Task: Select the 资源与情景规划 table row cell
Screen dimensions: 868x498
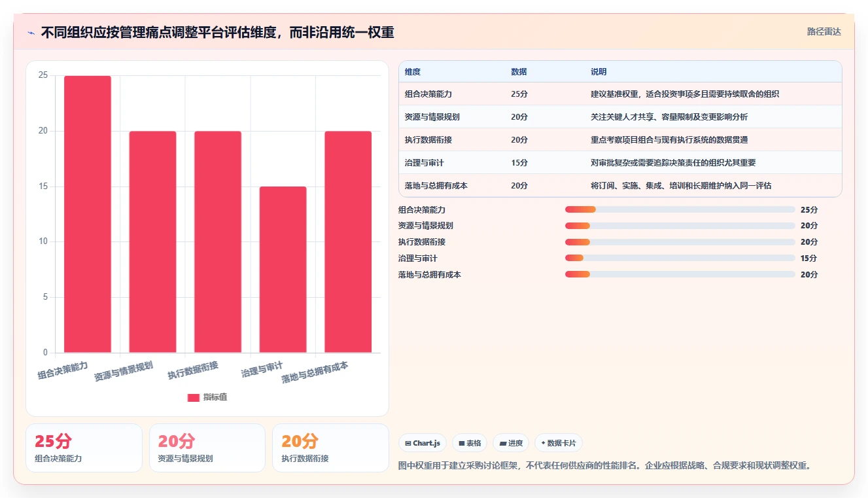Action: pyautogui.click(x=432, y=117)
